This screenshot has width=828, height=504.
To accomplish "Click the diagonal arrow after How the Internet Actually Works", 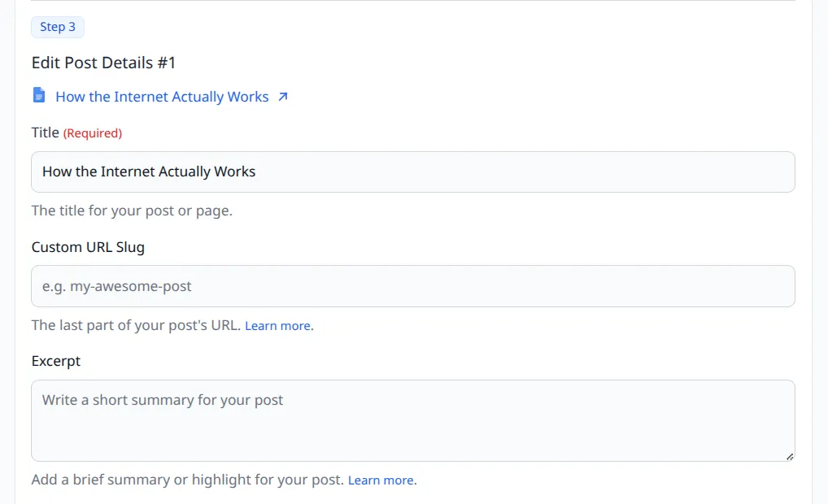I will [x=282, y=95].
